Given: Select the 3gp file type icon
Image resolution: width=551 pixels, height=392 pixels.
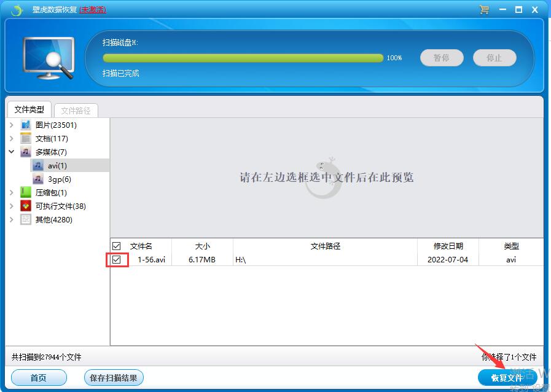Looking at the screenshot, I should click(x=38, y=179).
